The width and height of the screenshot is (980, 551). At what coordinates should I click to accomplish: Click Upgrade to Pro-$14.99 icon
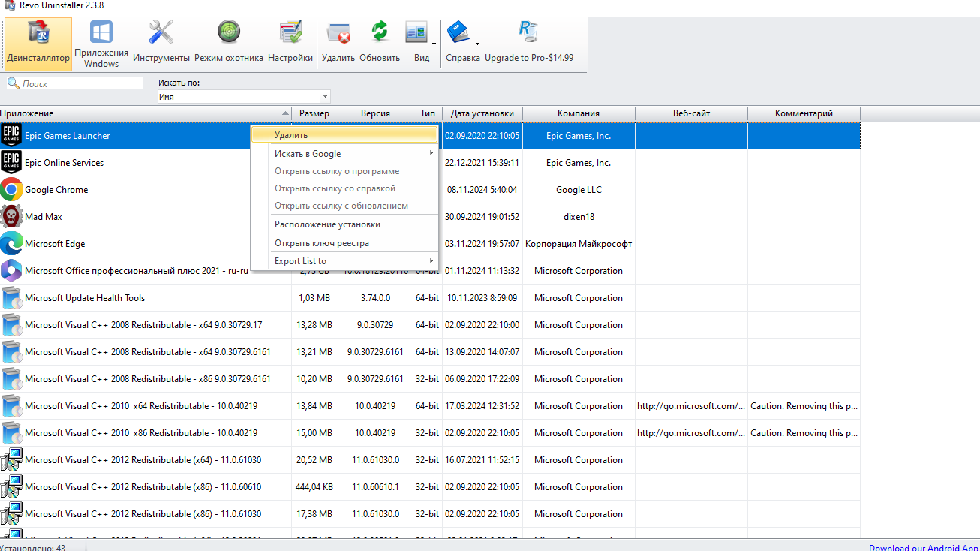(529, 32)
